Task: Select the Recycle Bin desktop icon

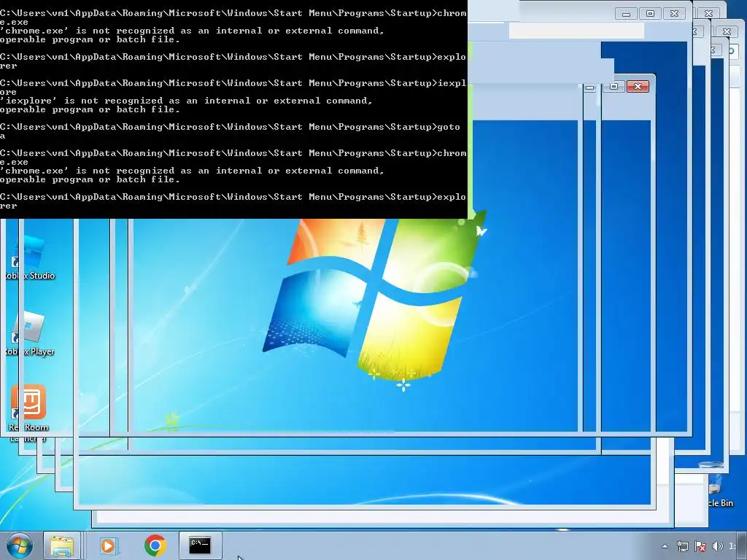Action: tap(717, 485)
